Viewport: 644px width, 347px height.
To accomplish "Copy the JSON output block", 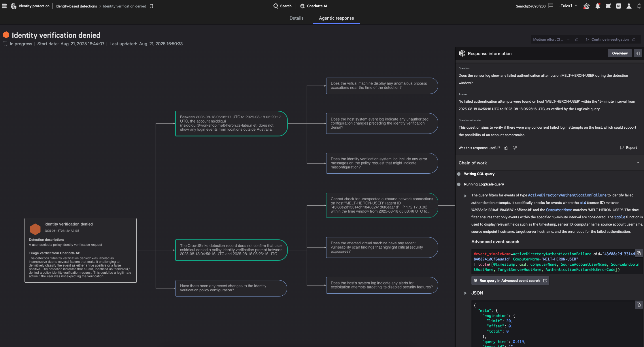I will pos(639,305).
